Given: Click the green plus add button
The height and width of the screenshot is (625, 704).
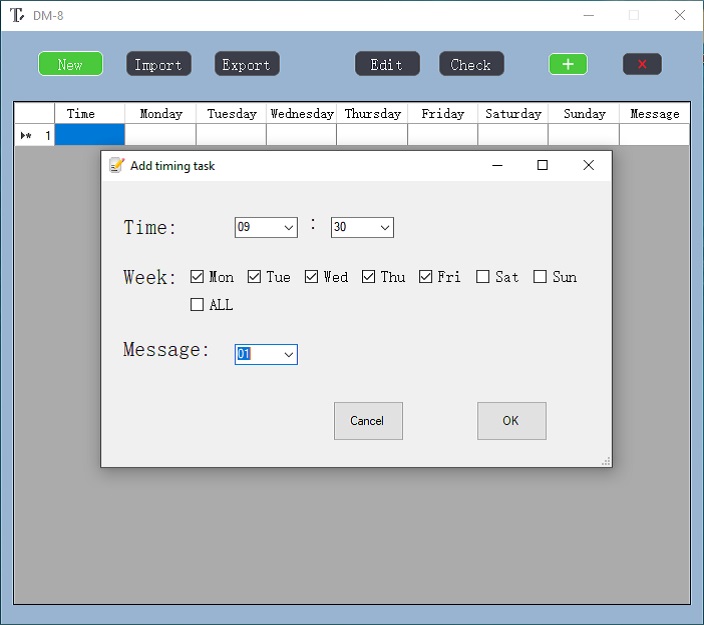Looking at the screenshot, I should coord(567,64).
